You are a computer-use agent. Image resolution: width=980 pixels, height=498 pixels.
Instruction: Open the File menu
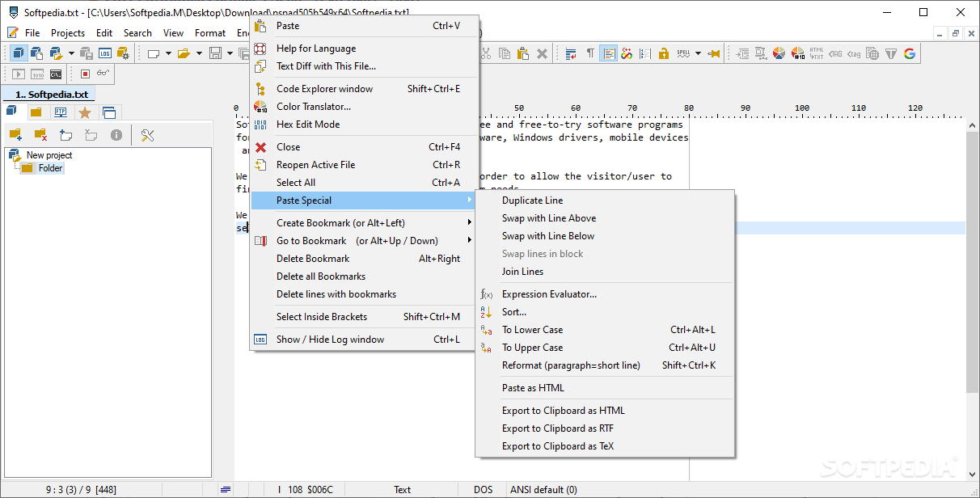pos(32,33)
